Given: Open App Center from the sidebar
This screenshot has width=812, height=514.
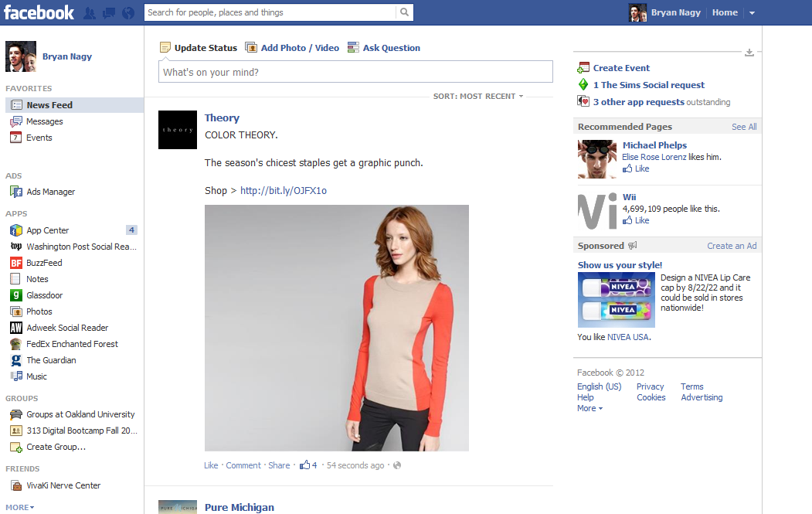Looking at the screenshot, I should [x=48, y=230].
